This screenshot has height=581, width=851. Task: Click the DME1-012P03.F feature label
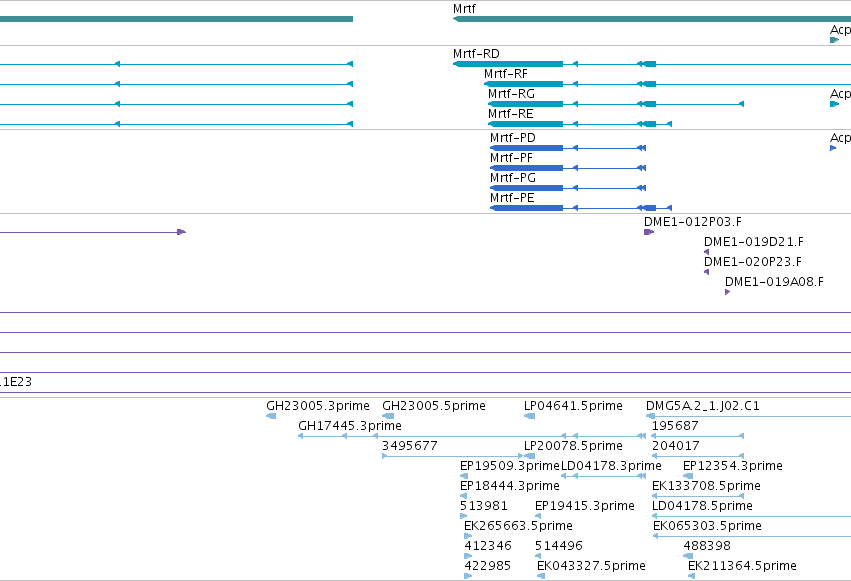click(x=693, y=222)
